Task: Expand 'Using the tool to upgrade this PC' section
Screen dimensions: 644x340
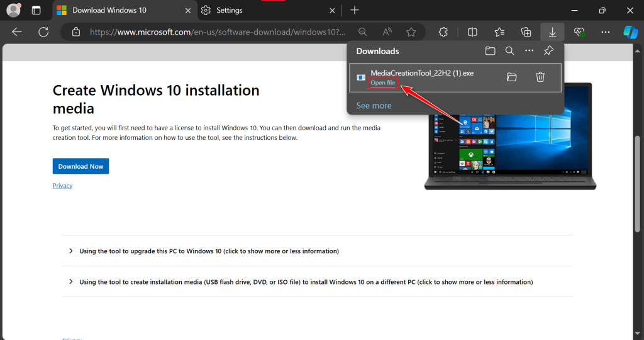Action: coord(209,251)
